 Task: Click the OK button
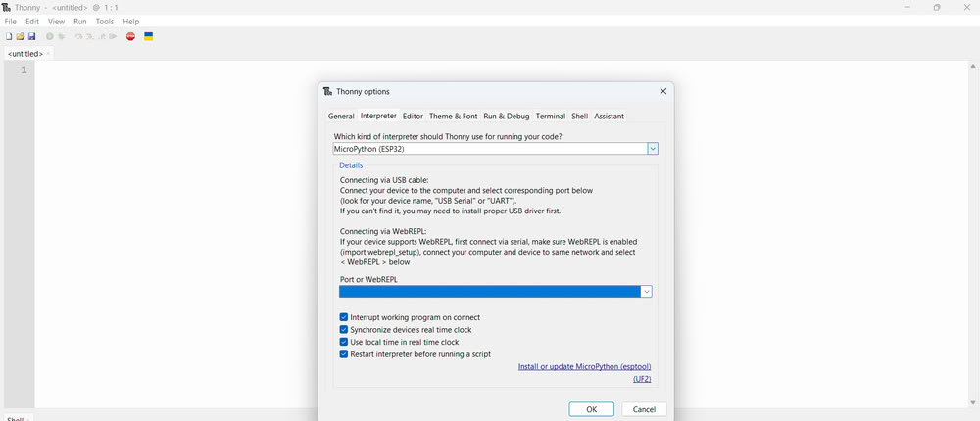[591, 410]
